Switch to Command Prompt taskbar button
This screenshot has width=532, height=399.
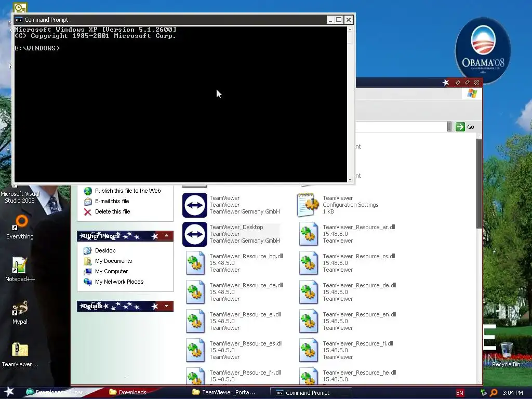tap(311, 393)
